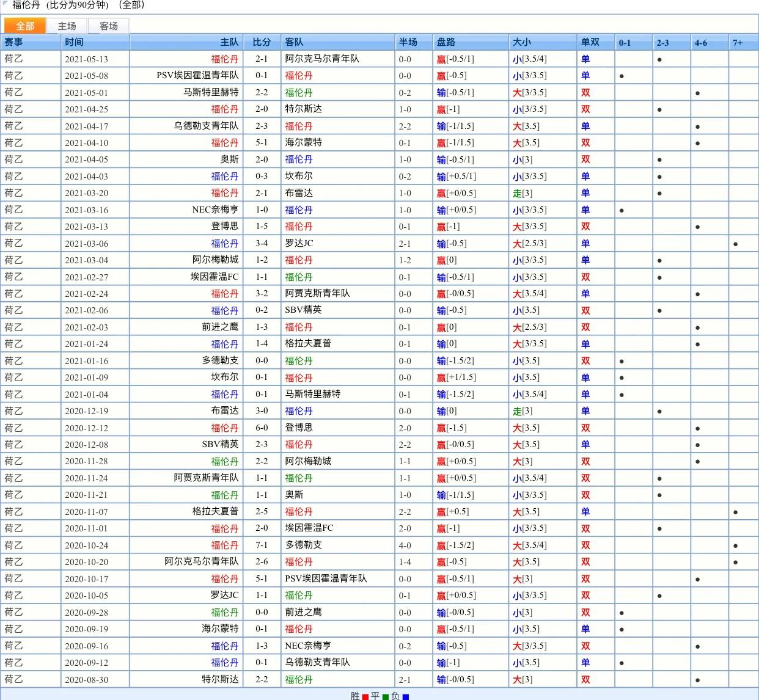Click the 单双 column header

click(x=590, y=42)
